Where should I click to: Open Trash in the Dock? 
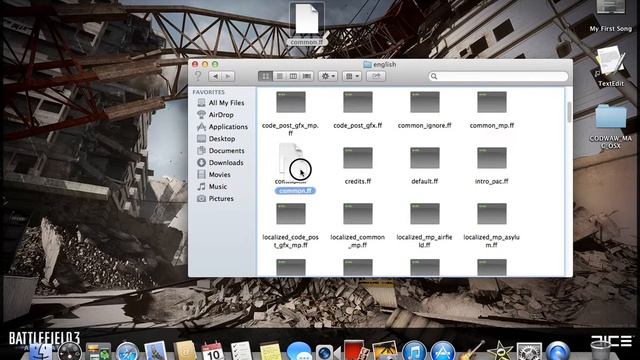(x=600, y=351)
